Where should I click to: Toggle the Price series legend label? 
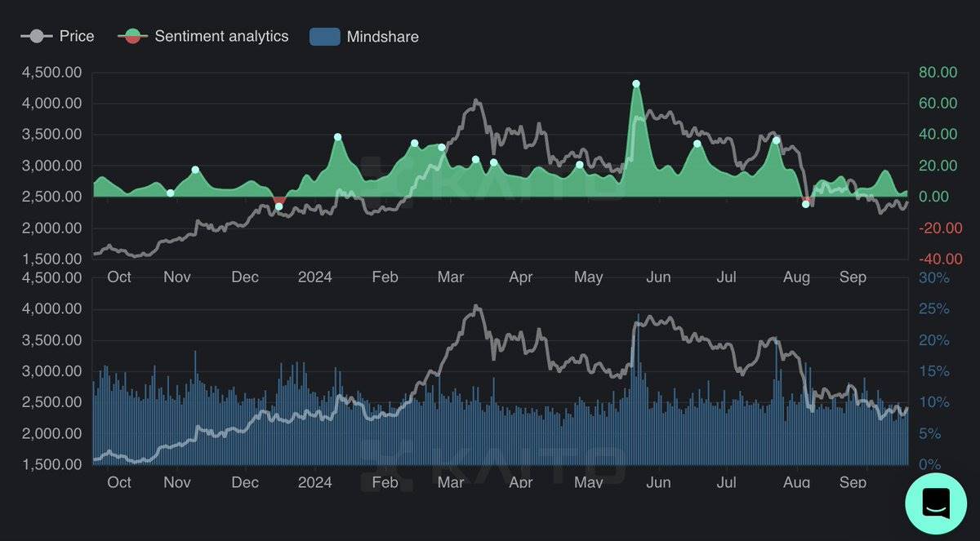pyautogui.click(x=77, y=36)
